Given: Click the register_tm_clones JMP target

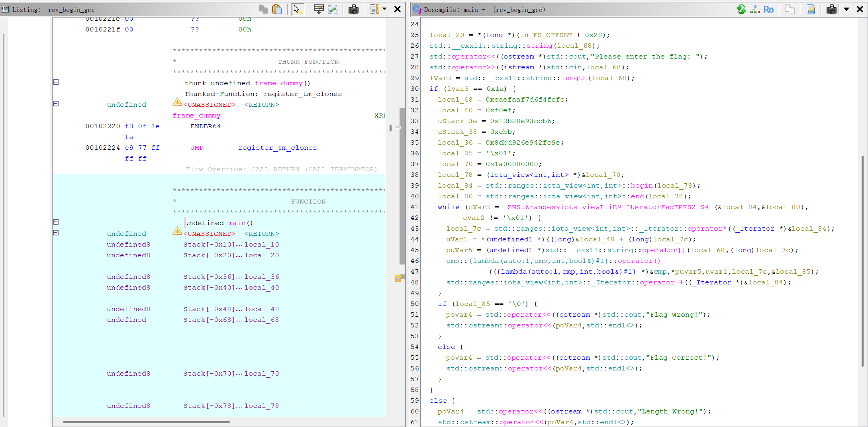Looking at the screenshot, I should [x=278, y=148].
